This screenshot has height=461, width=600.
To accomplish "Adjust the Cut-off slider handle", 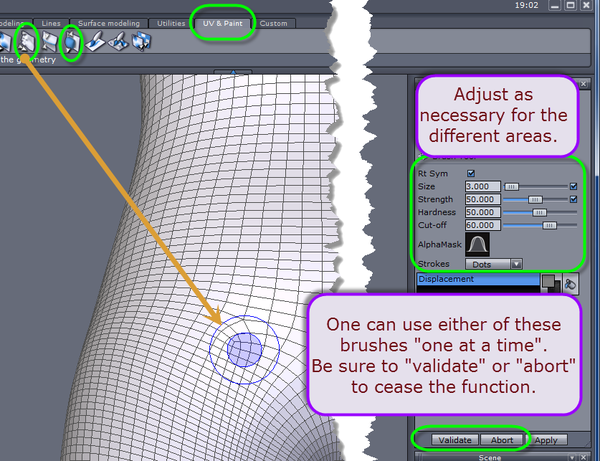I will click(549, 225).
